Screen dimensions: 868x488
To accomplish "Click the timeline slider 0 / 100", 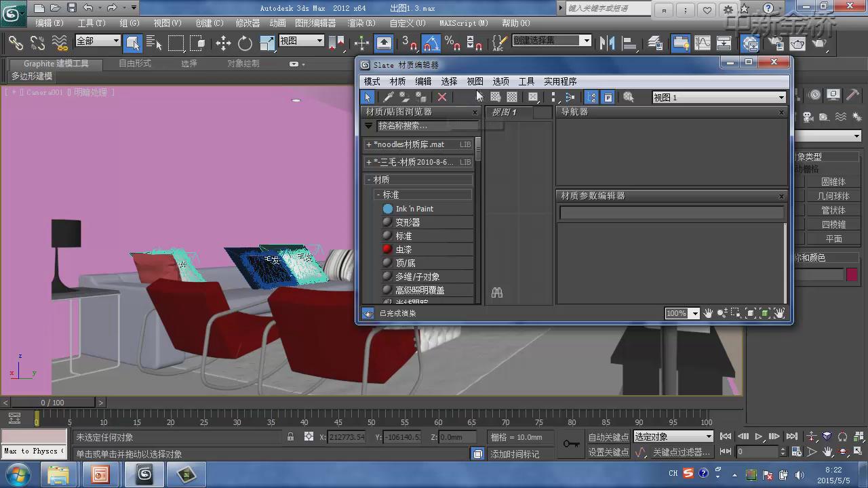I will (x=53, y=403).
